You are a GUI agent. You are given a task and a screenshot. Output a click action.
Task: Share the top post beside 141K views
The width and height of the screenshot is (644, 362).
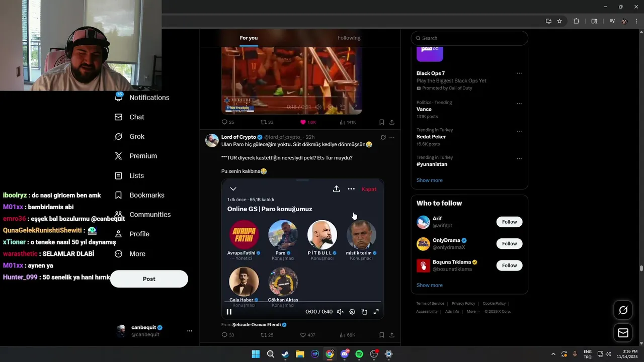point(392,122)
